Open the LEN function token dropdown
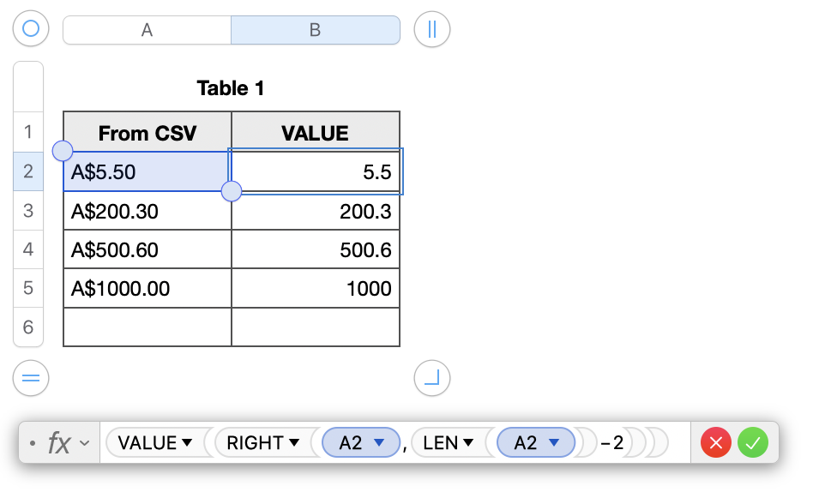813x504 pixels. 468,443
